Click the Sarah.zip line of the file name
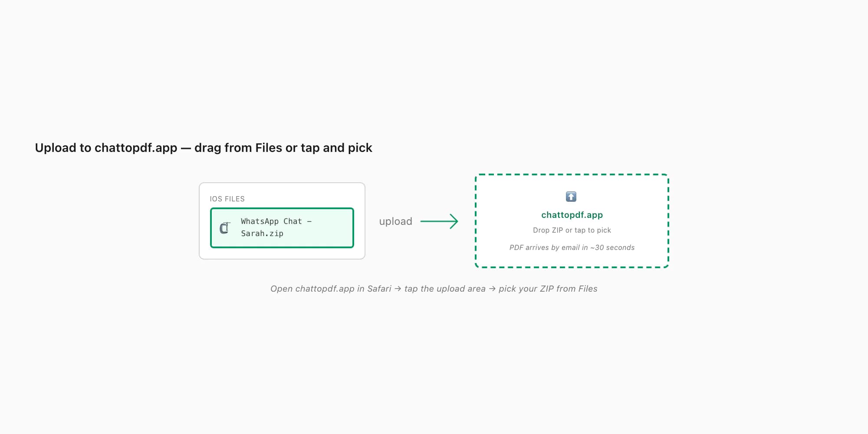 click(x=262, y=233)
